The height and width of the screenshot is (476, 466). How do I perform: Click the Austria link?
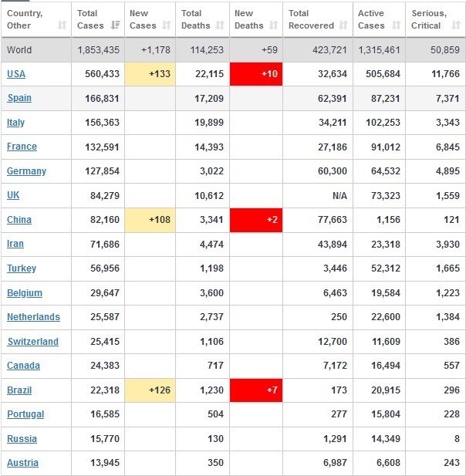point(22,463)
